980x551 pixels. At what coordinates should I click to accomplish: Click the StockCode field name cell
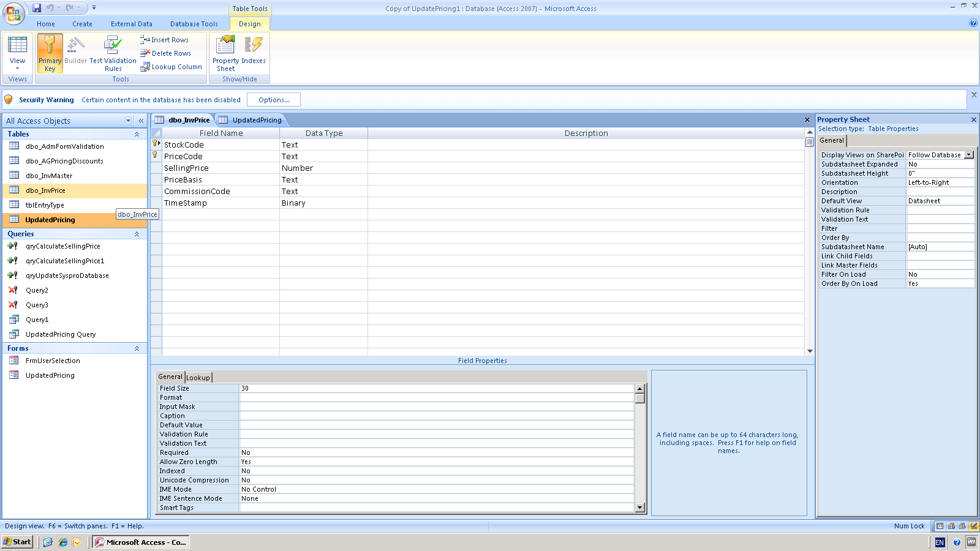click(221, 144)
